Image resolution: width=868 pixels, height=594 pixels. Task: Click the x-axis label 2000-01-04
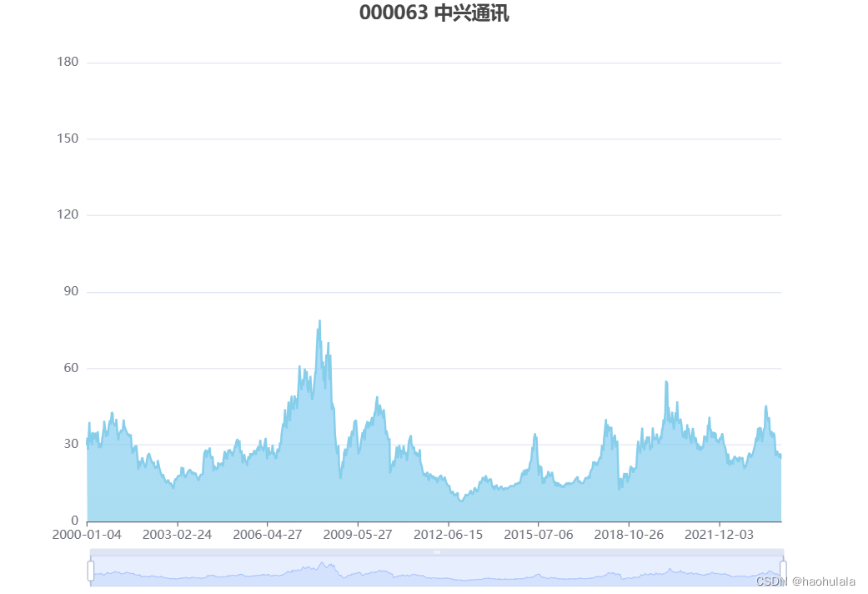coord(87,535)
